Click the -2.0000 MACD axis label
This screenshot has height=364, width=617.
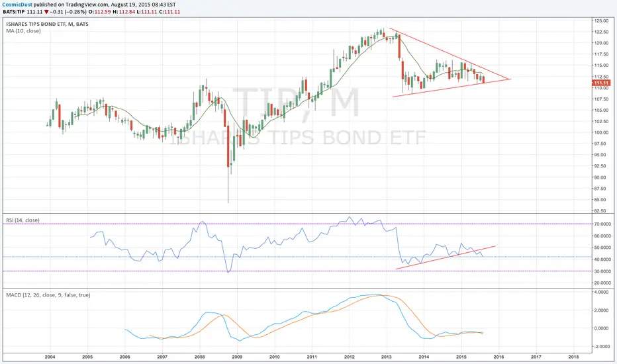pos(601,346)
